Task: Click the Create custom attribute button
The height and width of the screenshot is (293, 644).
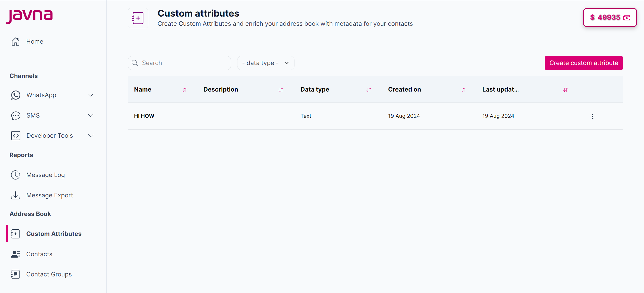Action: click(583, 63)
